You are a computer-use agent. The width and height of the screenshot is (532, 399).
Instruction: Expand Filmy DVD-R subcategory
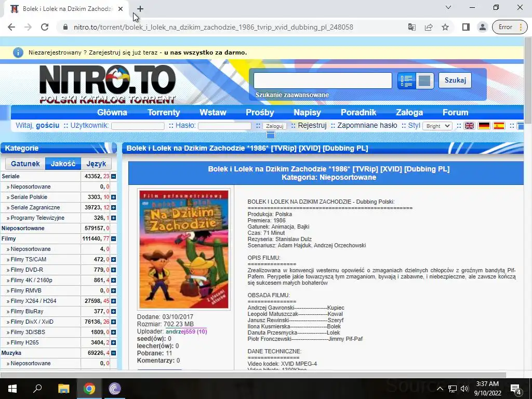click(114, 270)
